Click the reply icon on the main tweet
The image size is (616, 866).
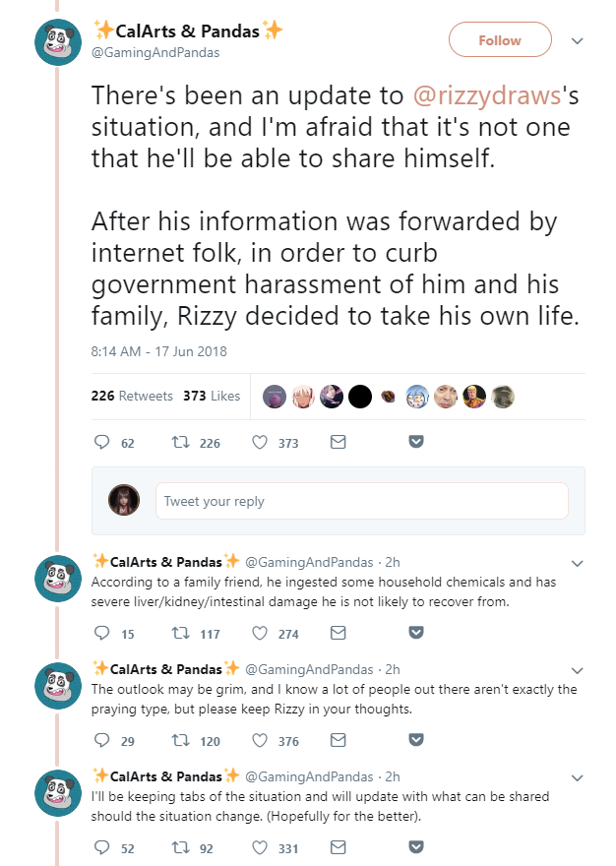[x=101, y=442]
